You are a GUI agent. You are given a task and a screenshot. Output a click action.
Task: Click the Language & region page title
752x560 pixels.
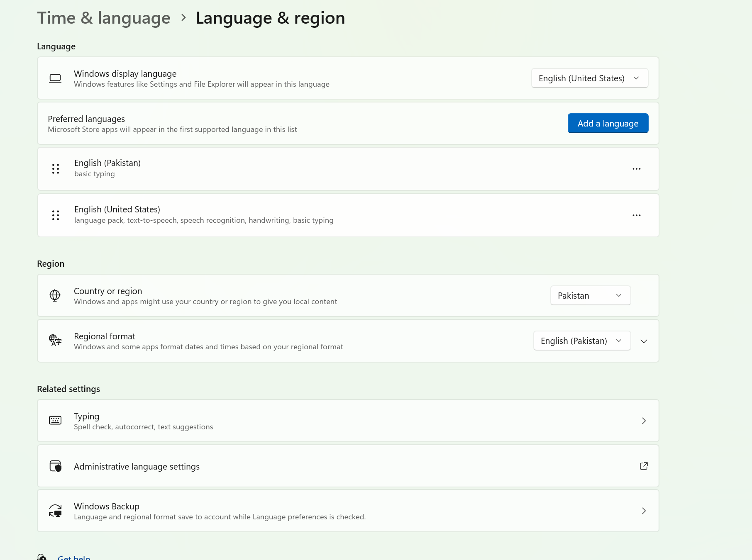click(270, 18)
